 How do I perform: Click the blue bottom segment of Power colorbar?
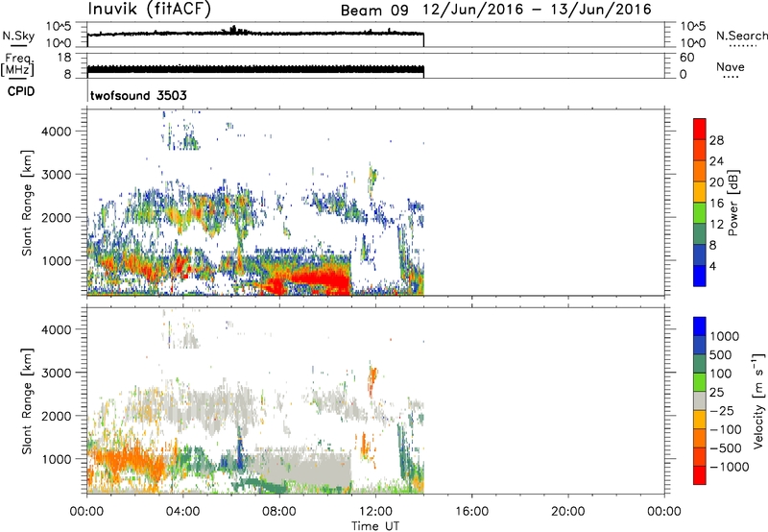coord(700,276)
